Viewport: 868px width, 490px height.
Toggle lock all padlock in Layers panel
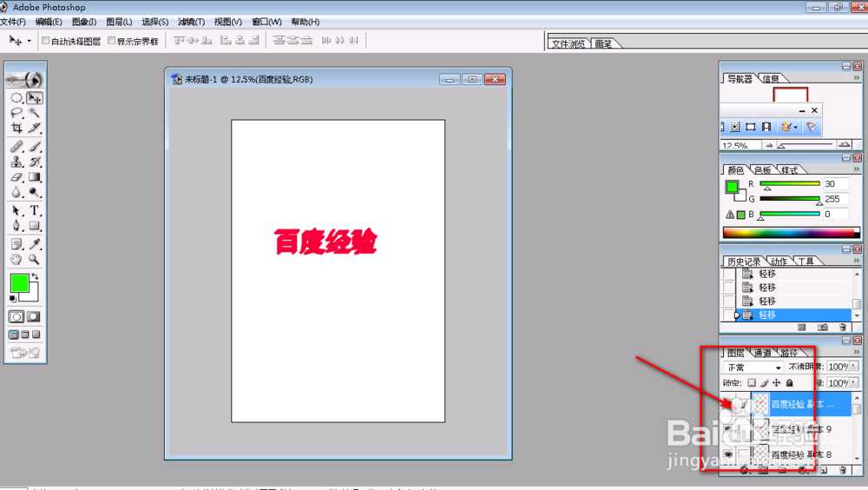point(789,382)
